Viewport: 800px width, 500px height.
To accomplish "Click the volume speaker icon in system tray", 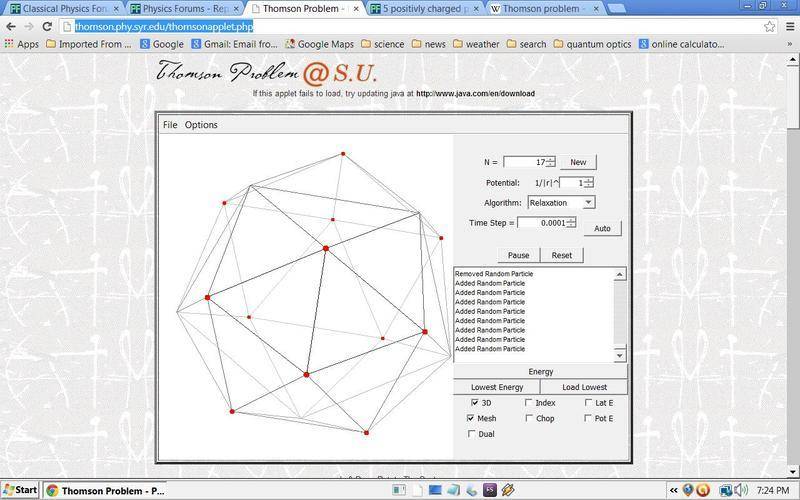I will coord(742,490).
